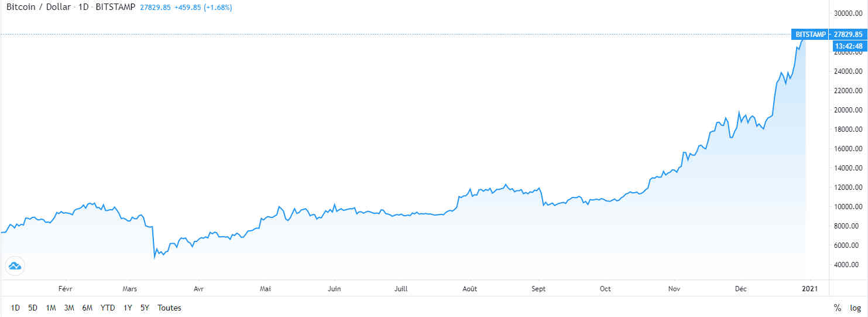Display the 5Y chart range
This screenshot has height=317, width=868.
point(145,308)
